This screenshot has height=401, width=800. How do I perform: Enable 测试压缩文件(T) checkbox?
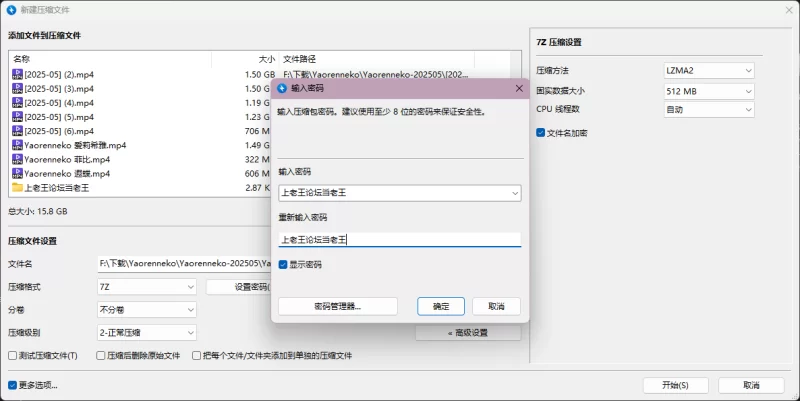12,355
